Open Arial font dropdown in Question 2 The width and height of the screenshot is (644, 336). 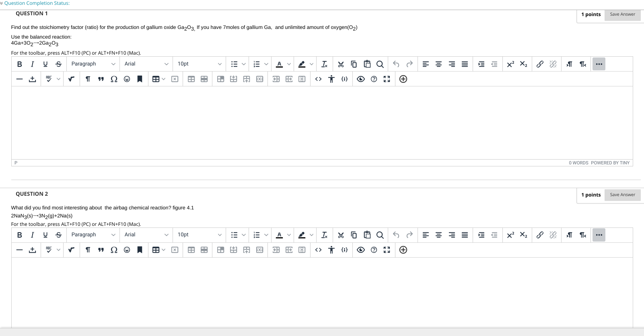pos(146,235)
